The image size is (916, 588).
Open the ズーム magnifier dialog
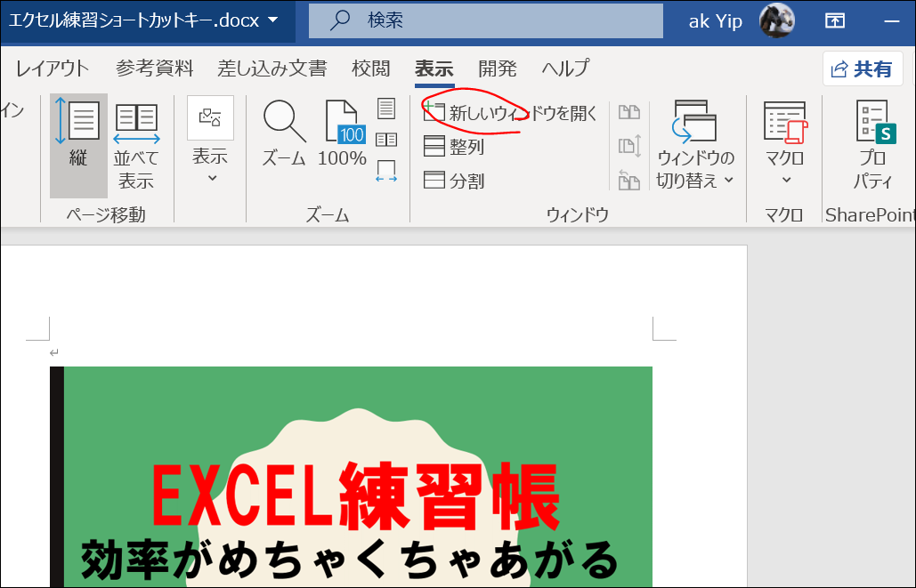(x=284, y=134)
